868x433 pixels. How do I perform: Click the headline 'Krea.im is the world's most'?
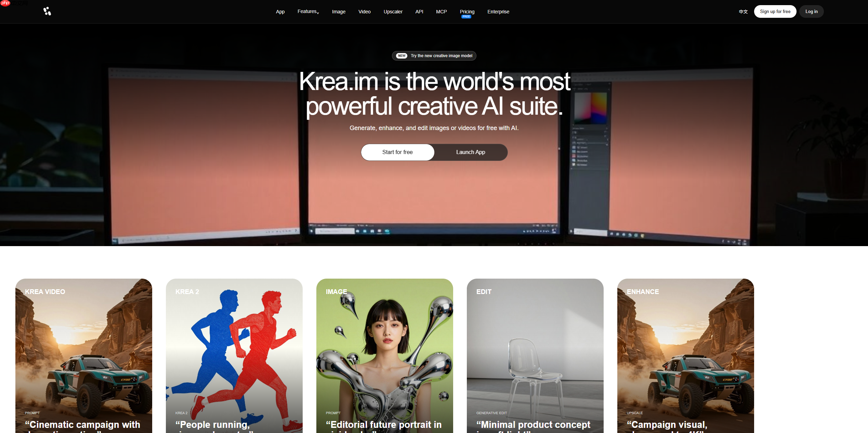434,81
